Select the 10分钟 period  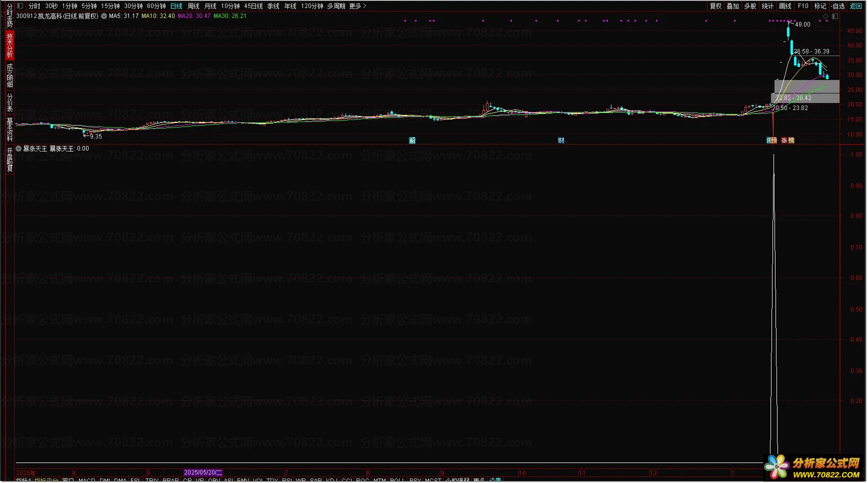coord(230,6)
